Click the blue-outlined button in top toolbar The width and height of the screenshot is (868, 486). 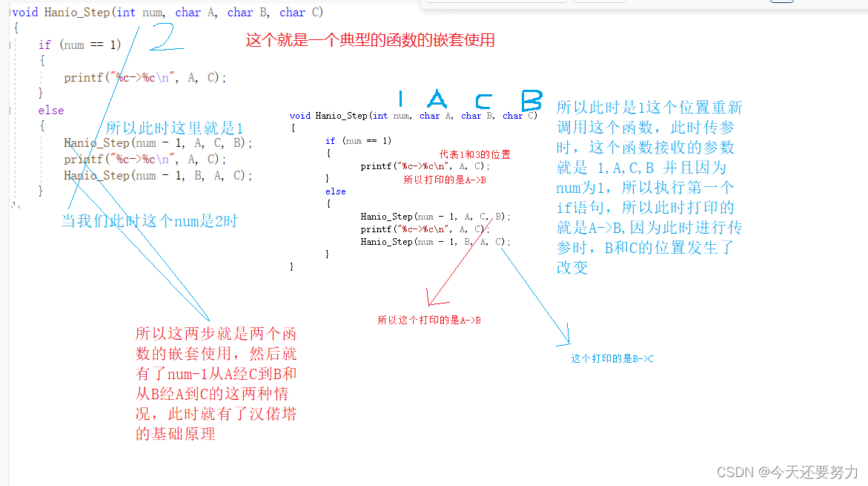(781, 1)
